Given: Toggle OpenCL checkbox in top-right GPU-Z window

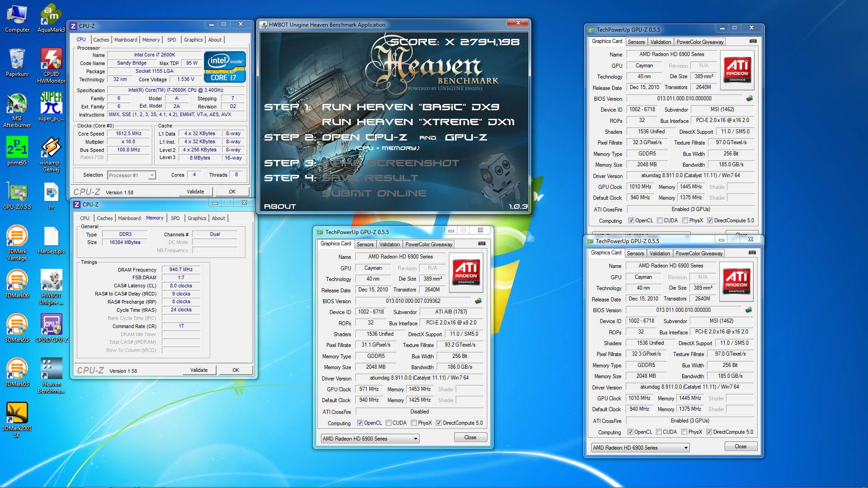Looking at the screenshot, I should [x=631, y=221].
